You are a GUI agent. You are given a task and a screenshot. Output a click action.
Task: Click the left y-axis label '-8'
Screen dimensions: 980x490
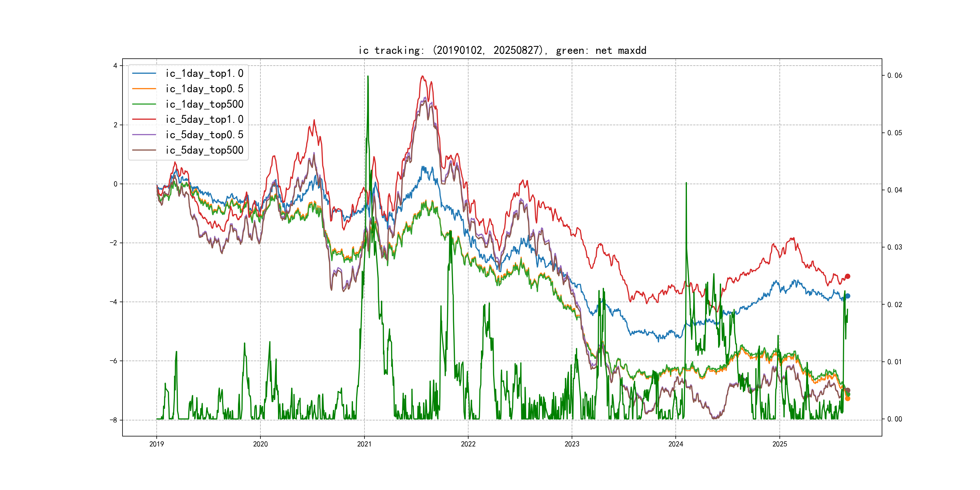(x=113, y=420)
